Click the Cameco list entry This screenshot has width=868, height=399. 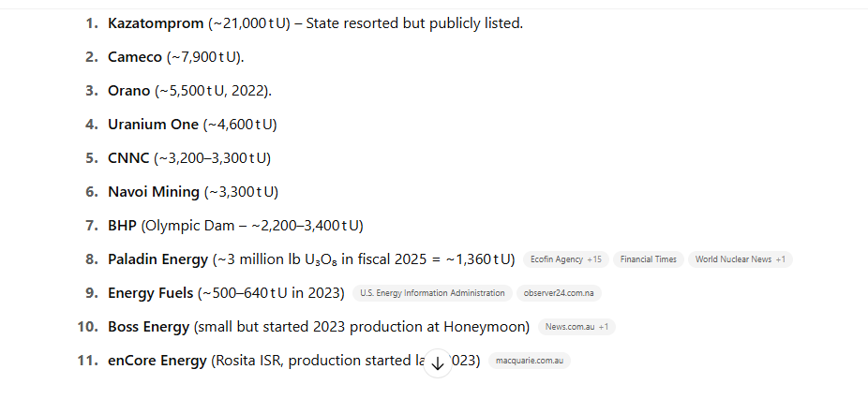coord(176,57)
